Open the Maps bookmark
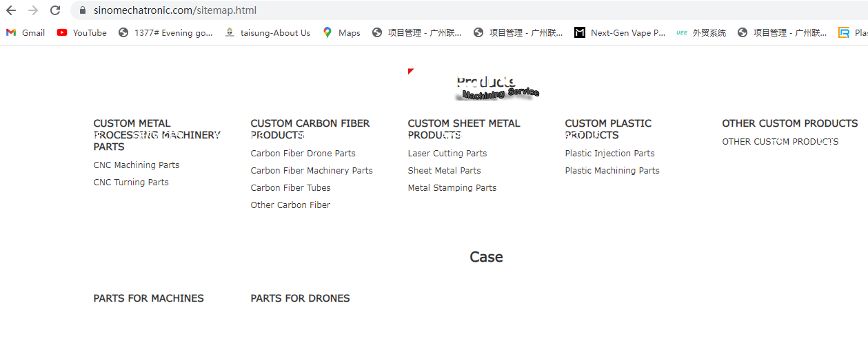Image resolution: width=868 pixels, height=343 pixels. pyautogui.click(x=341, y=32)
